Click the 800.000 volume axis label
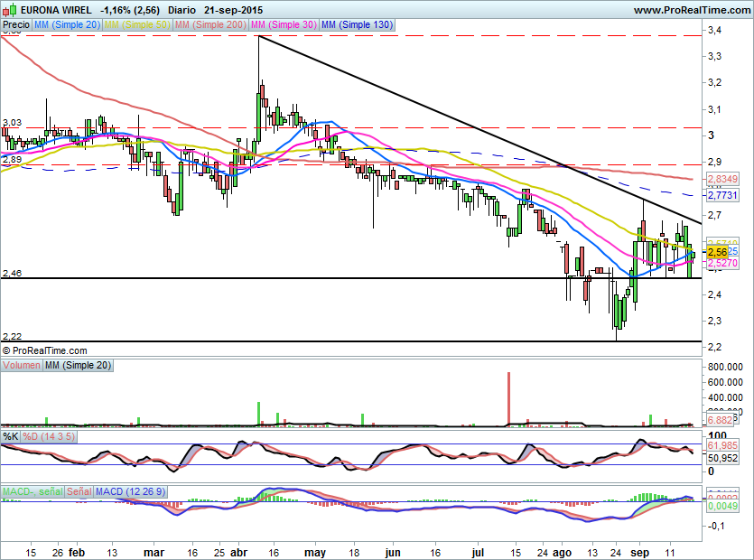The height and width of the screenshot is (560, 754). point(725,367)
